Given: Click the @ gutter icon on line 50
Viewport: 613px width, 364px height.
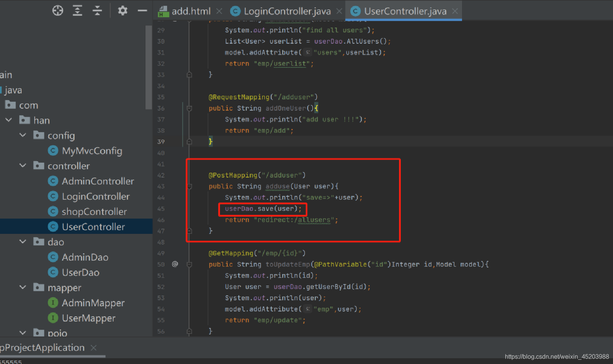Looking at the screenshot, I should pyautogui.click(x=175, y=264).
